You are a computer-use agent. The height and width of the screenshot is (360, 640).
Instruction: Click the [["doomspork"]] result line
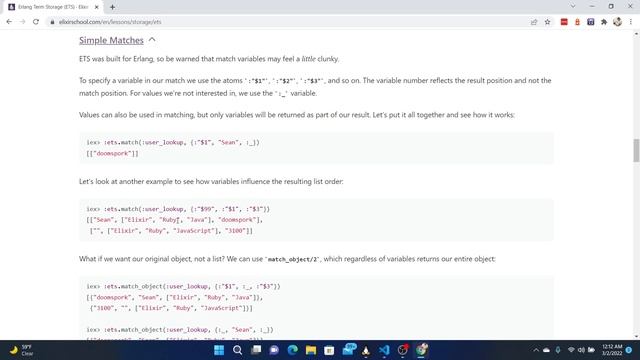pos(112,153)
